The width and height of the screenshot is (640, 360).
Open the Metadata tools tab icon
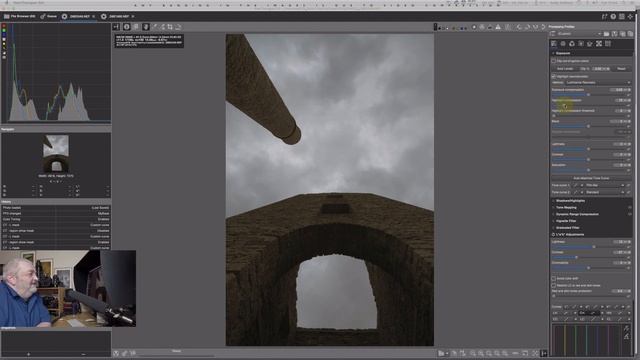pyautogui.click(x=608, y=44)
